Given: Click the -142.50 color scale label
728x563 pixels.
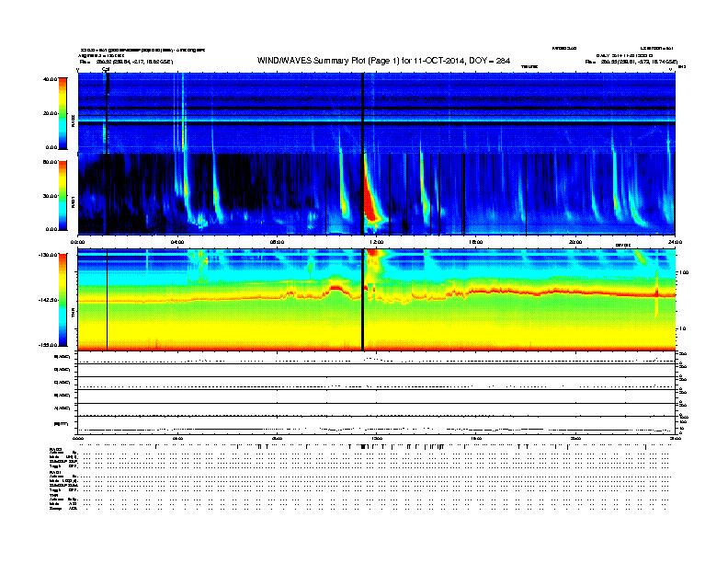Looking at the screenshot, I should point(49,300).
